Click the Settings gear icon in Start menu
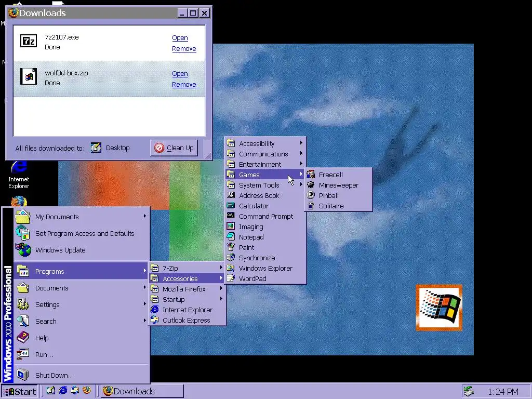Screen dimensions: 532x399 pos(23,304)
